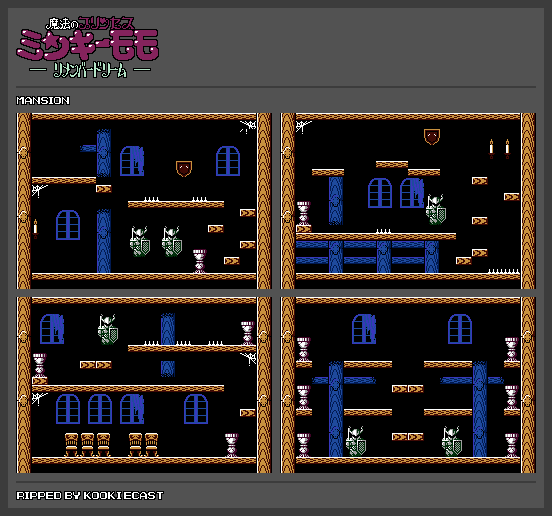Viewport: 552px width, 516px height.
Task: Click the cobweb in the top-right room's corner
Action: point(303,127)
